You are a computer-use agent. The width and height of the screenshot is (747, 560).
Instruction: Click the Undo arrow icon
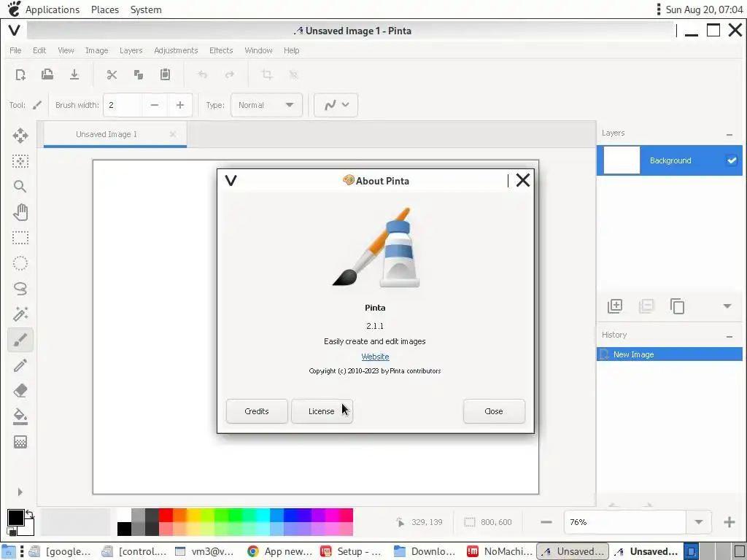(203, 75)
